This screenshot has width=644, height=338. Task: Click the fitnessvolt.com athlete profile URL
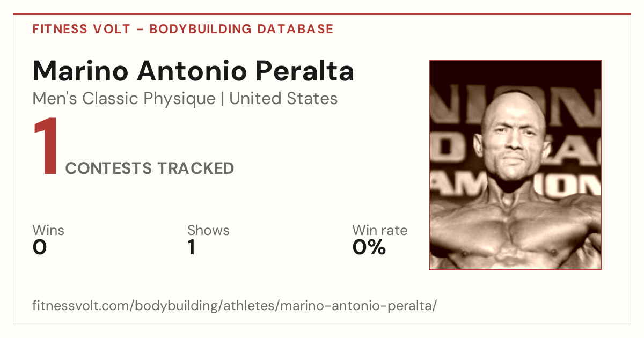[235, 306]
